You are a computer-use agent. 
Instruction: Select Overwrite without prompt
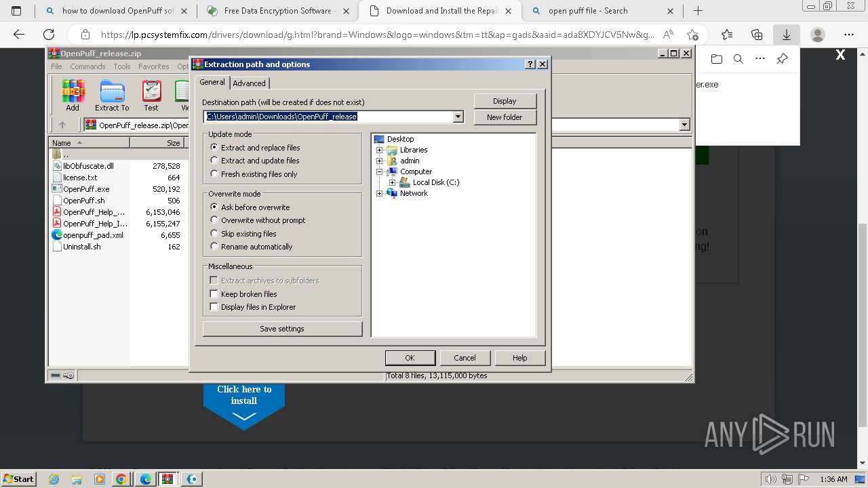pyautogui.click(x=258, y=220)
